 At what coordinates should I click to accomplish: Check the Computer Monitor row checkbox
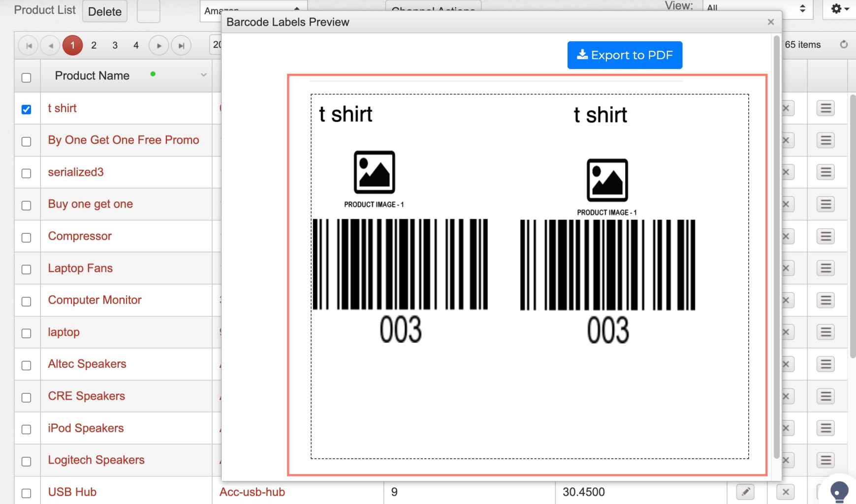[27, 301]
